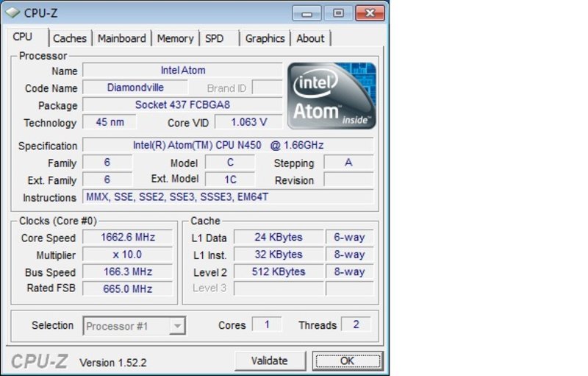Open the Mainboard tab
This screenshot has height=376, width=588.
tap(122, 38)
